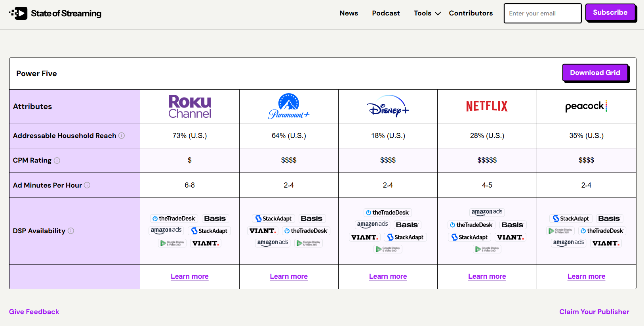The image size is (644, 326).
Task: Click Basis badge in Paramount+ column
Action: 312,219
